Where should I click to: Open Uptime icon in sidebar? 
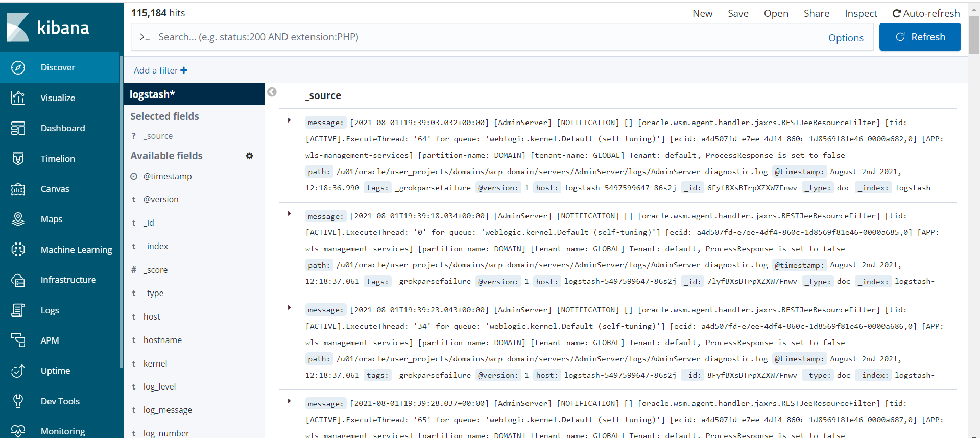click(18, 371)
